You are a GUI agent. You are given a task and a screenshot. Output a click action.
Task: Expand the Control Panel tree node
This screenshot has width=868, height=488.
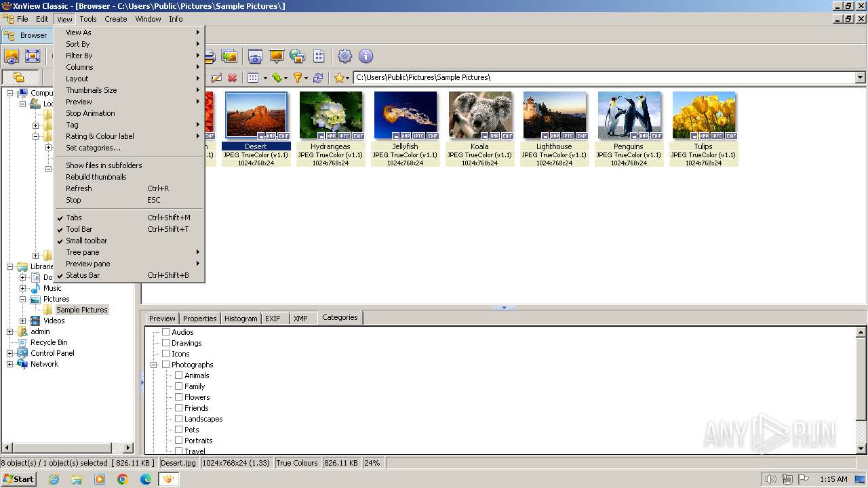pos(10,353)
